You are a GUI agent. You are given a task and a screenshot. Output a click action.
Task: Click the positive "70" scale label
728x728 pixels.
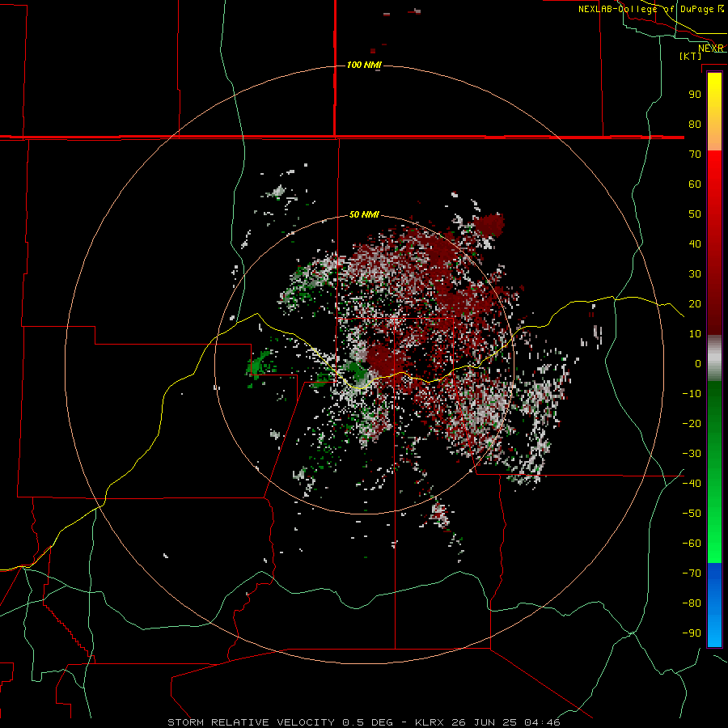point(695,154)
